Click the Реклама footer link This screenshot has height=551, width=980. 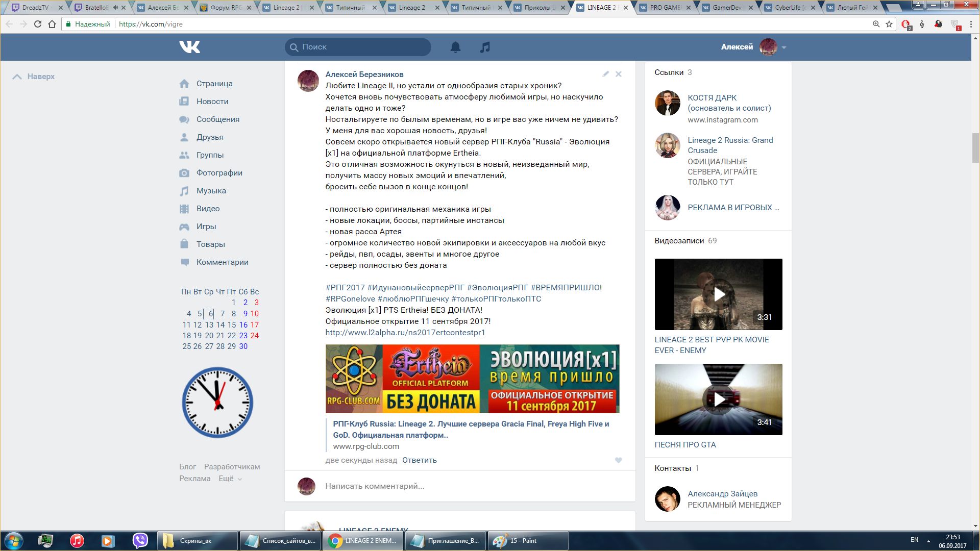tap(194, 479)
